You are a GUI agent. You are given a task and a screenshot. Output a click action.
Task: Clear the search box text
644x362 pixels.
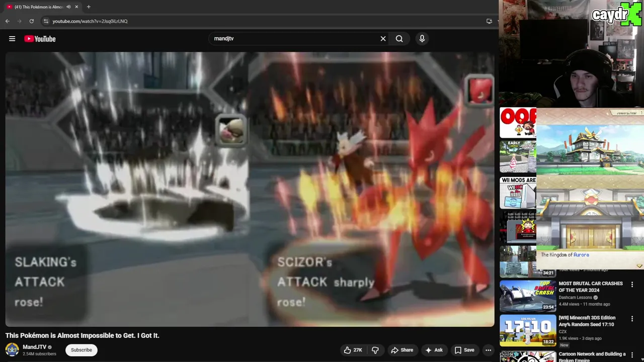coord(383,39)
